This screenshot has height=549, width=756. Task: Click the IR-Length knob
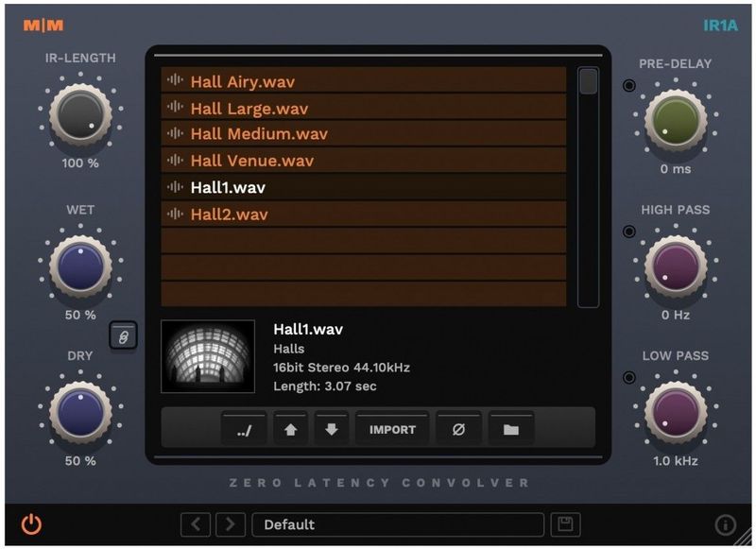[x=80, y=114]
